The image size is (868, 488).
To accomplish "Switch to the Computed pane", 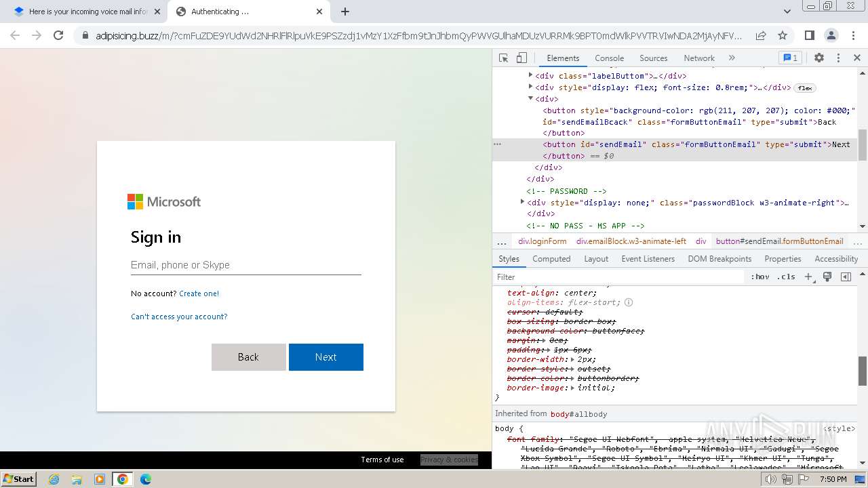I will pos(551,259).
